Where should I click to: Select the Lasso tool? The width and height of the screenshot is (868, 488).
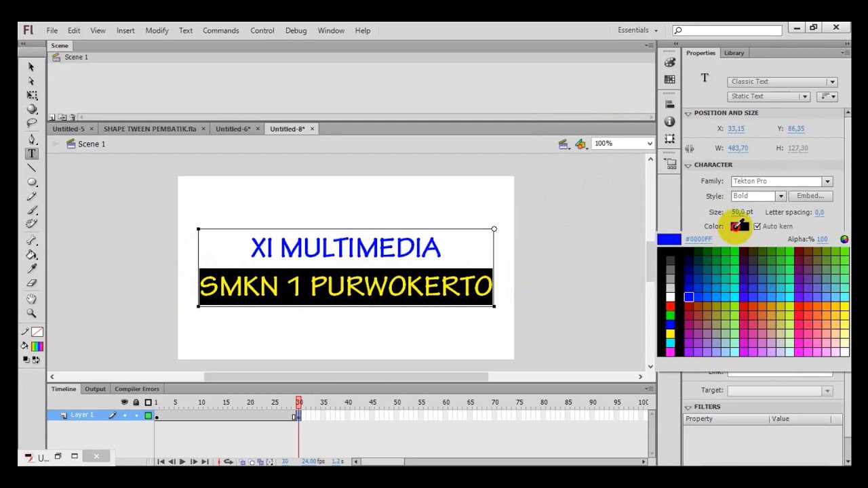(31, 123)
